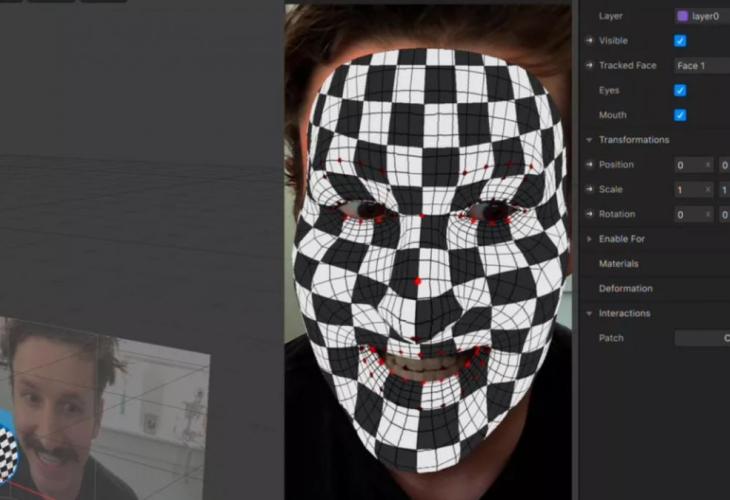
Task: Collapse the Transformations section
Action: click(590, 140)
